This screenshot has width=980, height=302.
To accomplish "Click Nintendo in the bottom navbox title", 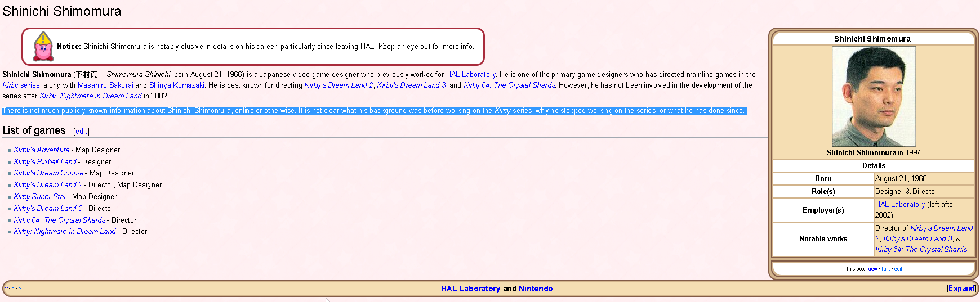I will (536, 289).
